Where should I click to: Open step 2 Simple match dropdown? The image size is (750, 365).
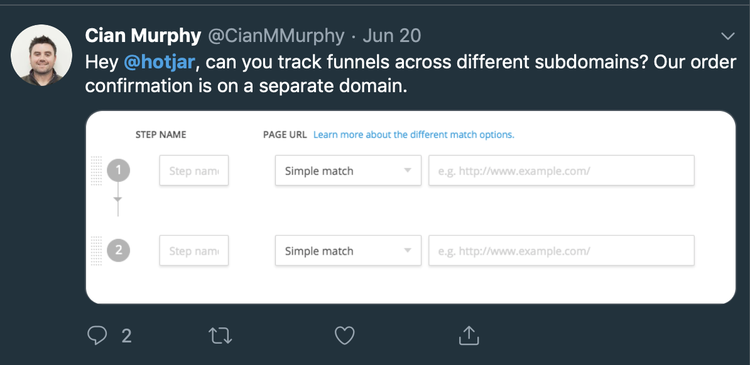click(348, 250)
